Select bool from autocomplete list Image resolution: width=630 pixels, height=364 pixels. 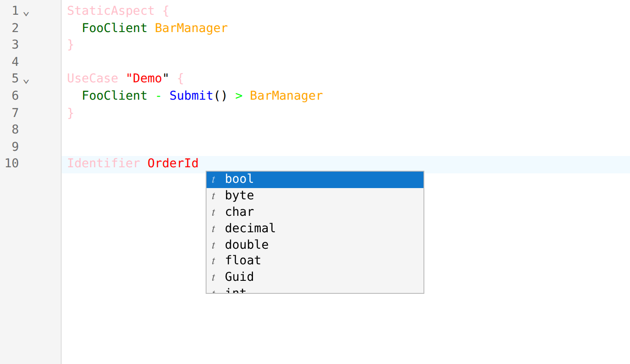coord(315,179)
